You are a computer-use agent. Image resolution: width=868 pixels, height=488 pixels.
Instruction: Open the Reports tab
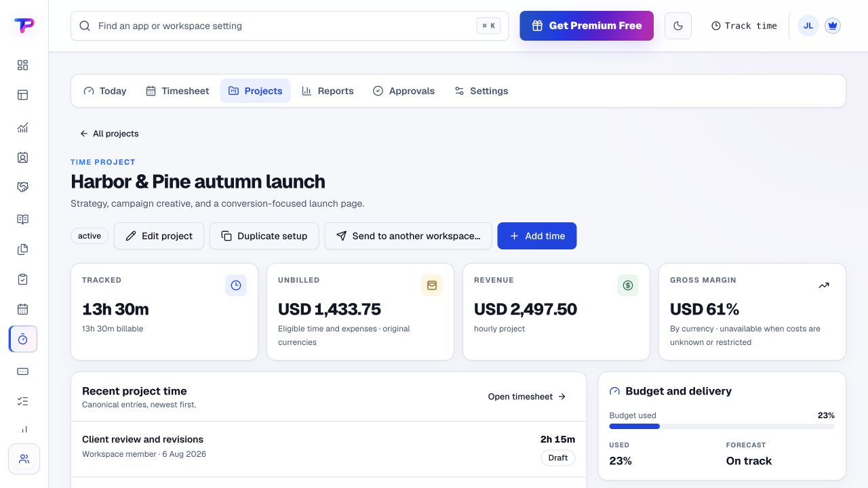click(x=328, y=91)
